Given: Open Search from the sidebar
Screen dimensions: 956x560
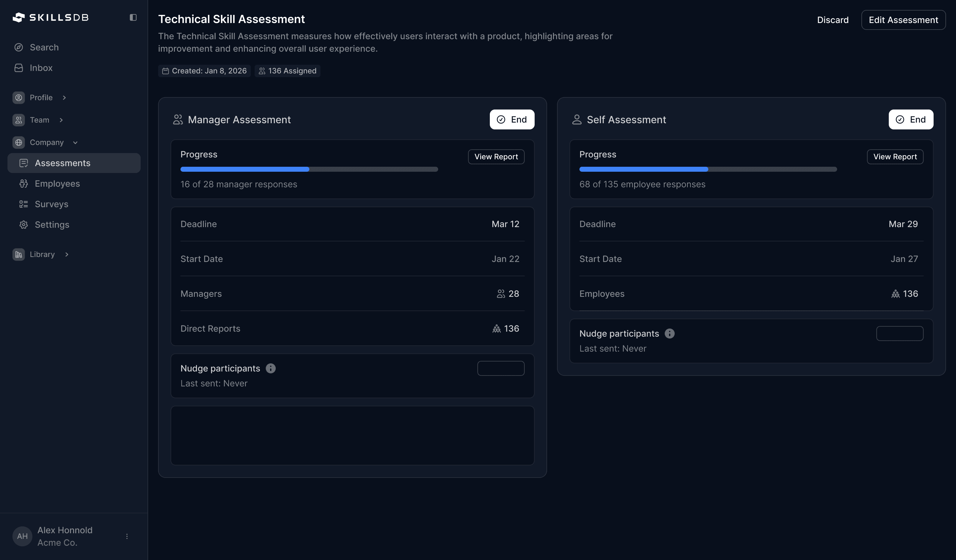Looking at the screenshot, I should pyautogui.click(x=44, y=47).
